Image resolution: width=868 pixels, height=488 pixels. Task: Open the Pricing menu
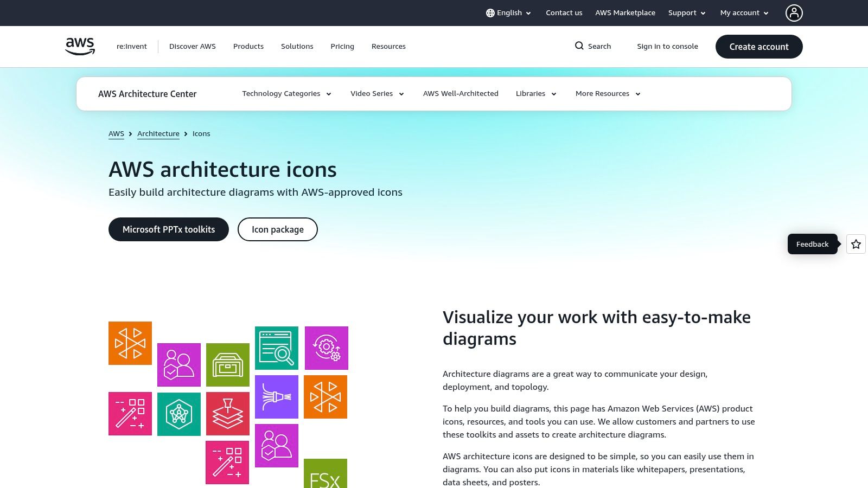tap(342, 47)
